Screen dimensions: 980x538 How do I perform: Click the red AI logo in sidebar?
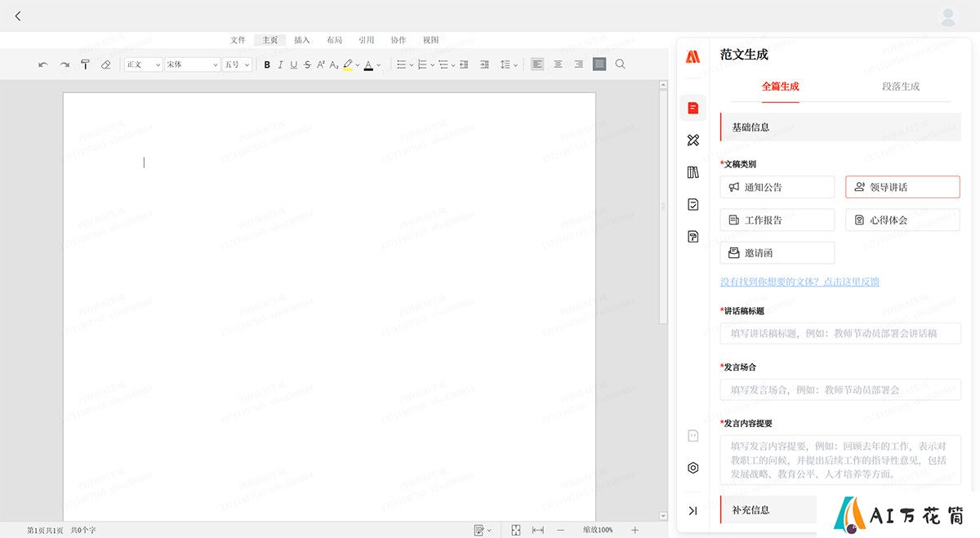point(693,56)
